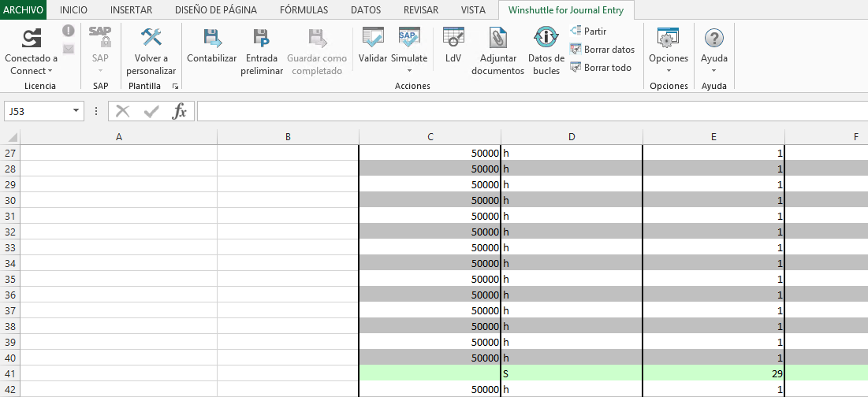Screen dimensions: 868x397
Task: Expand SAP dropdown arrow
Action: point(100,71)
